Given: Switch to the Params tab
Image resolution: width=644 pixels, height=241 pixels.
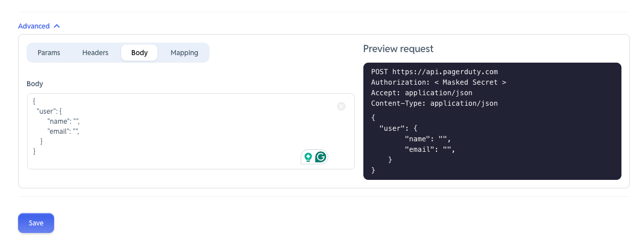Looking at the screenshot, I should 49,53.
